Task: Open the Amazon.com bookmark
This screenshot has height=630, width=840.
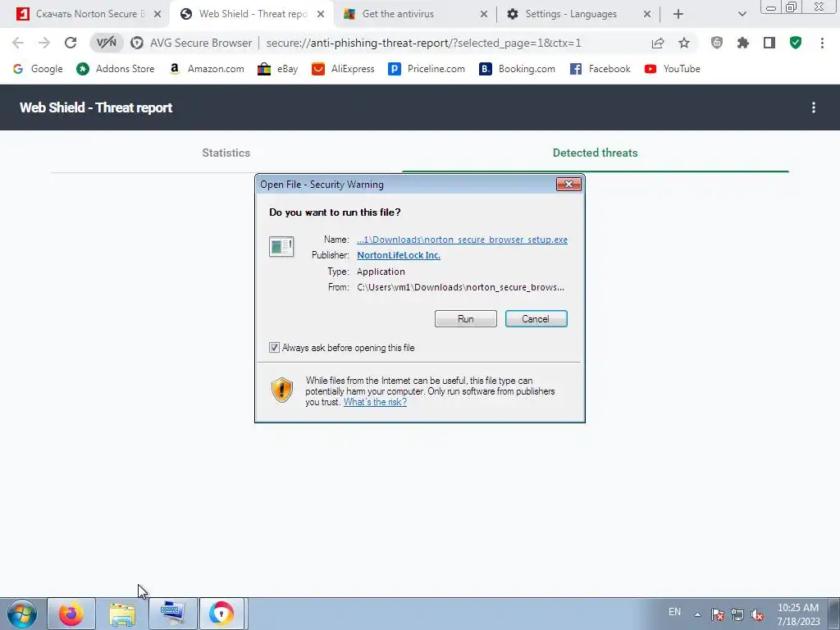Action: (x=206, y=69)
